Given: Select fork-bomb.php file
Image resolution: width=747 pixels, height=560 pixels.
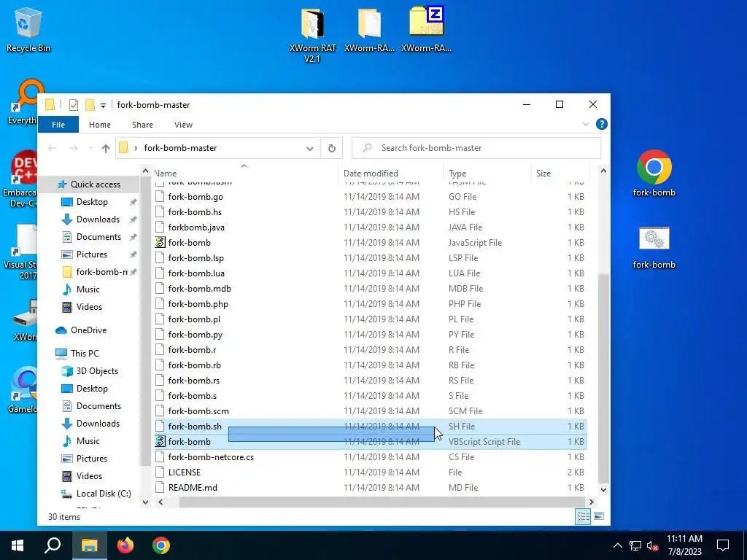Looking at the screenshot, I should click(x=370, y=304).
